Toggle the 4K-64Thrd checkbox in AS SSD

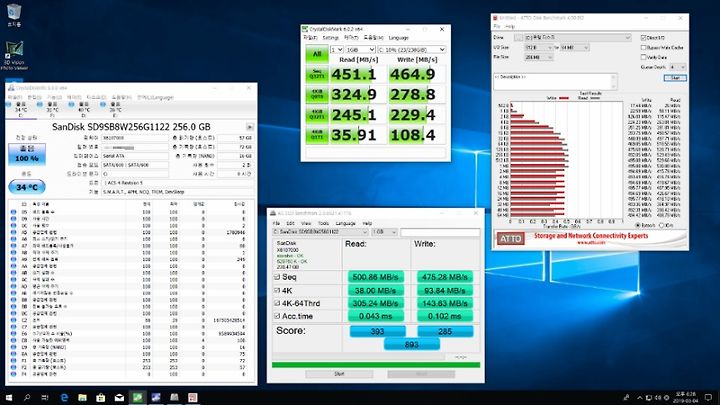(x=277, y=303)
